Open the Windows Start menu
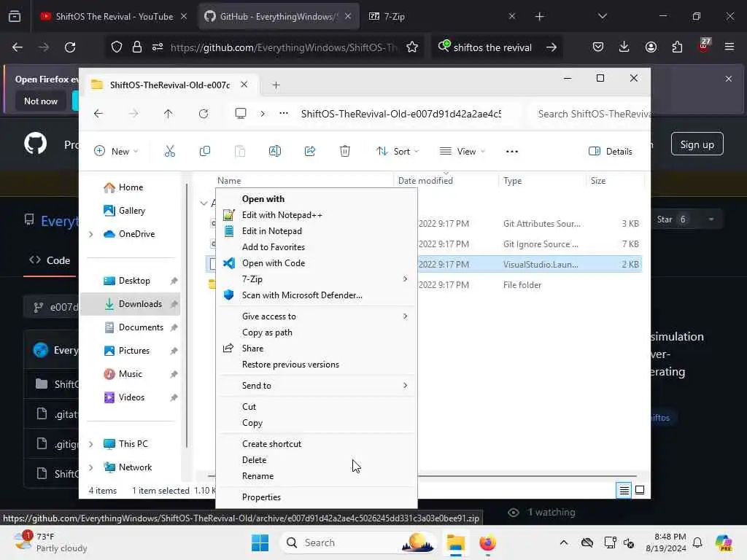The height and width of the screenshot is (560, 747). pyautogui.click(x=260, y=542)
